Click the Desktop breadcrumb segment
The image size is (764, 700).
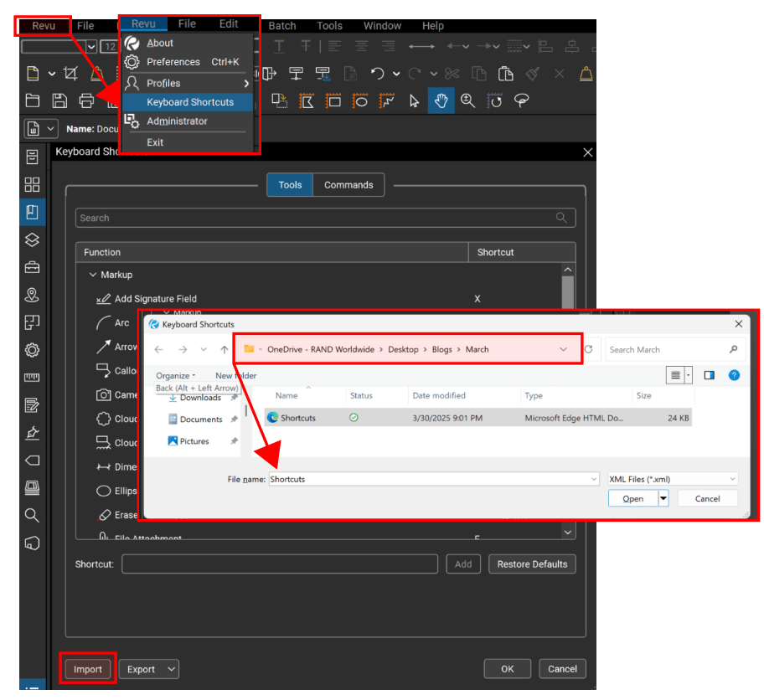pyautogui.click(x=403, y=349)
